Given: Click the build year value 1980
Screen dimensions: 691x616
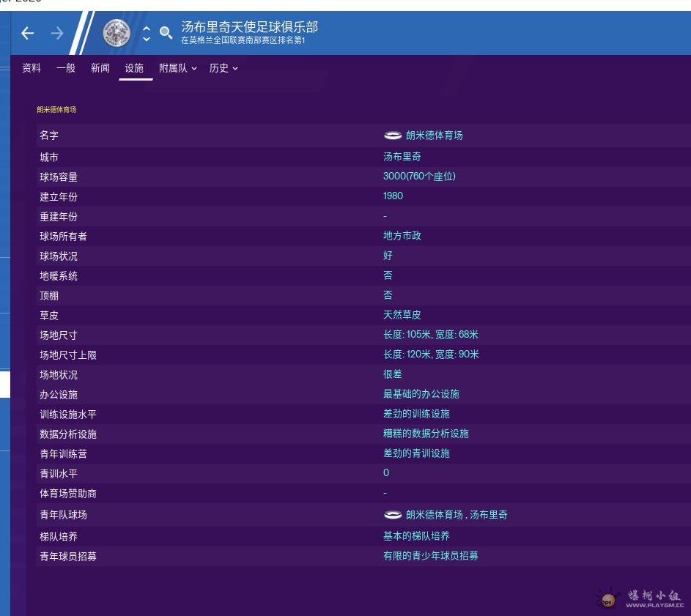Looking at the screenshot, I should click(x=393, y=196).
